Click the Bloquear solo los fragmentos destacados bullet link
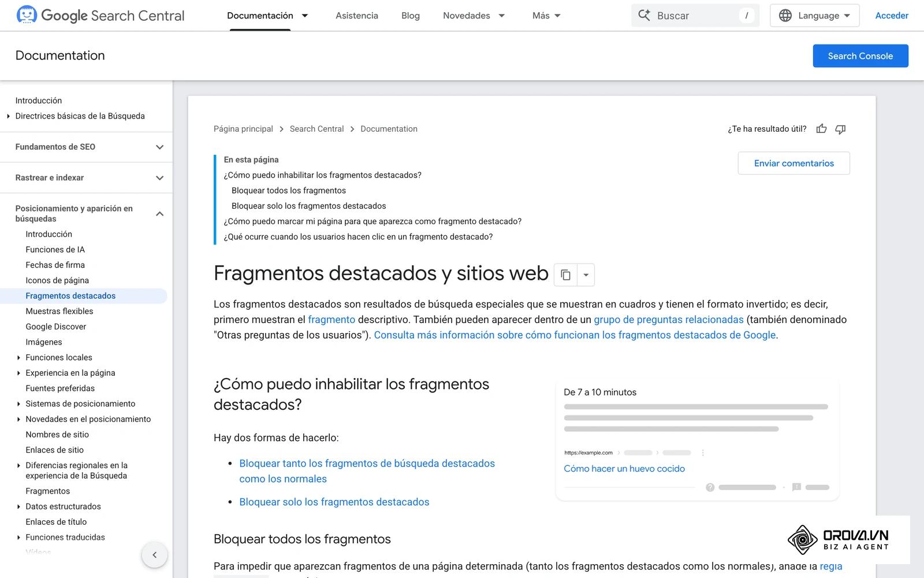 [334, 502]
